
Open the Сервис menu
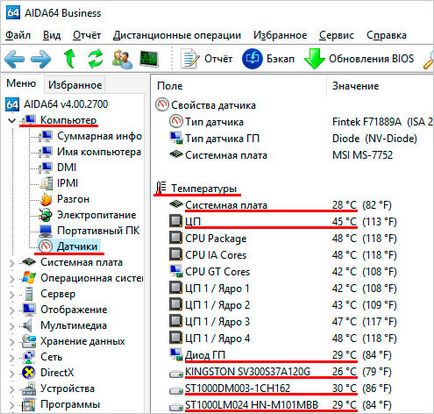[x=336, y=35]
